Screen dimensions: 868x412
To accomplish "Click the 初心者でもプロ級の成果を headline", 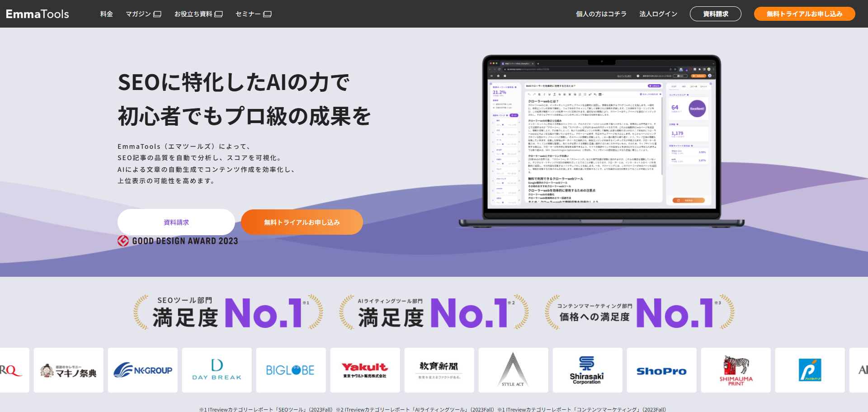I will [x=244, y=116].
